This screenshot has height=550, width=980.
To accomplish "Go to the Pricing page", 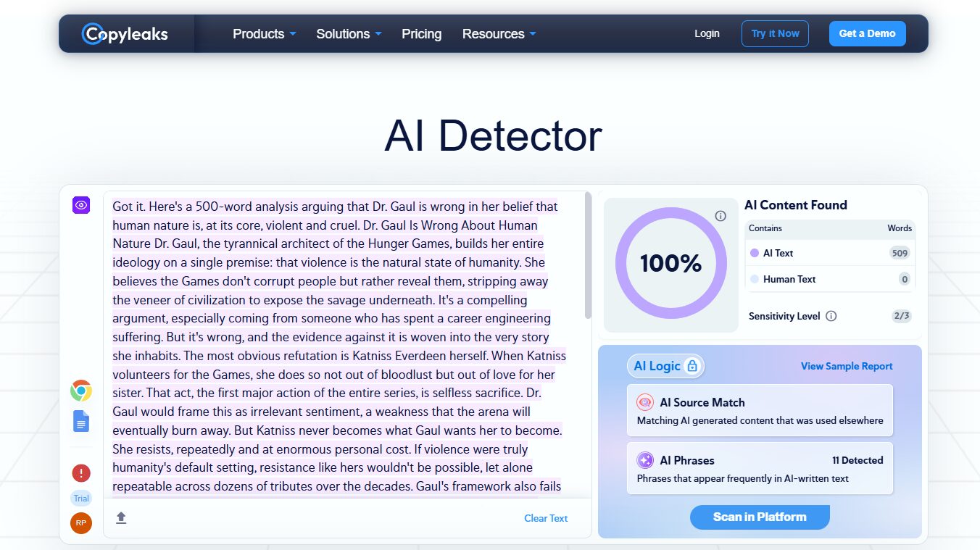I will point(421,34).
